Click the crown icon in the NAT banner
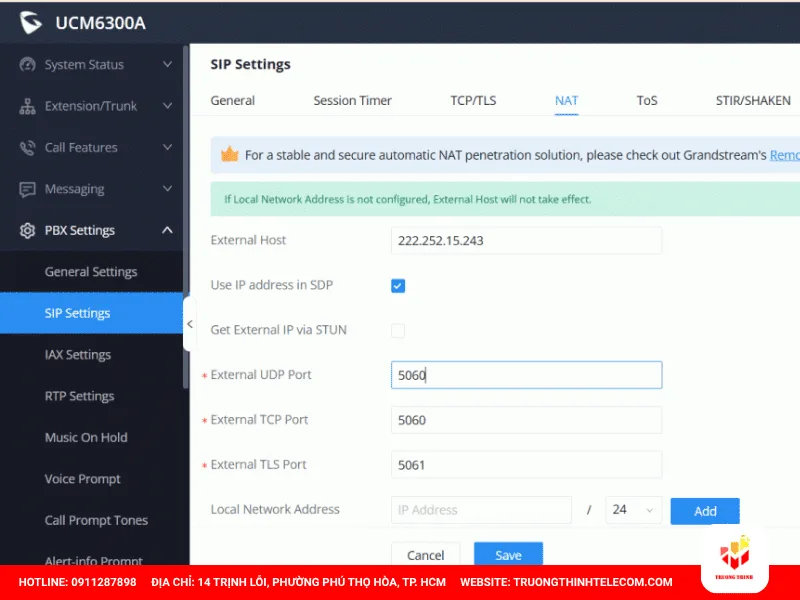The height and width of the screenshot is (600, 800). tap(230, 154)
